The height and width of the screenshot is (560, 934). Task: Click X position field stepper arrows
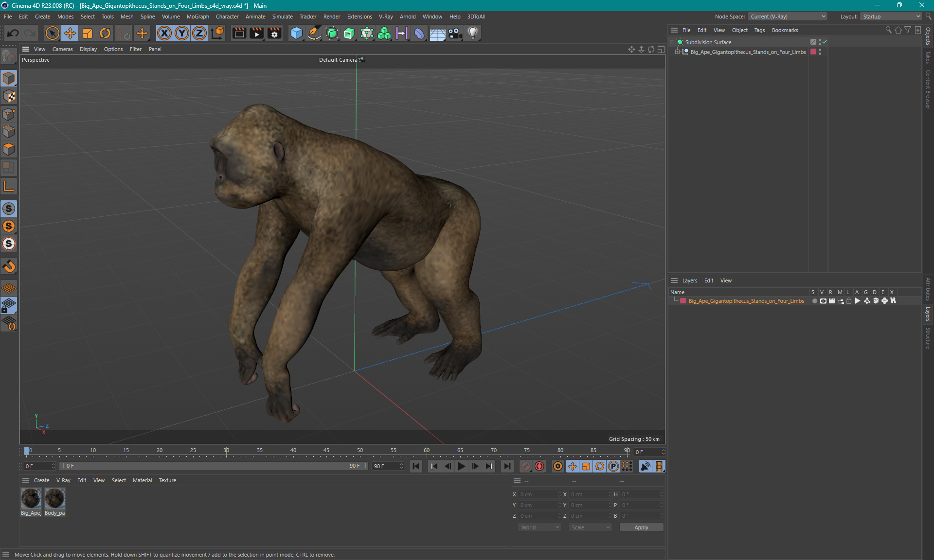tap(559, 494)
